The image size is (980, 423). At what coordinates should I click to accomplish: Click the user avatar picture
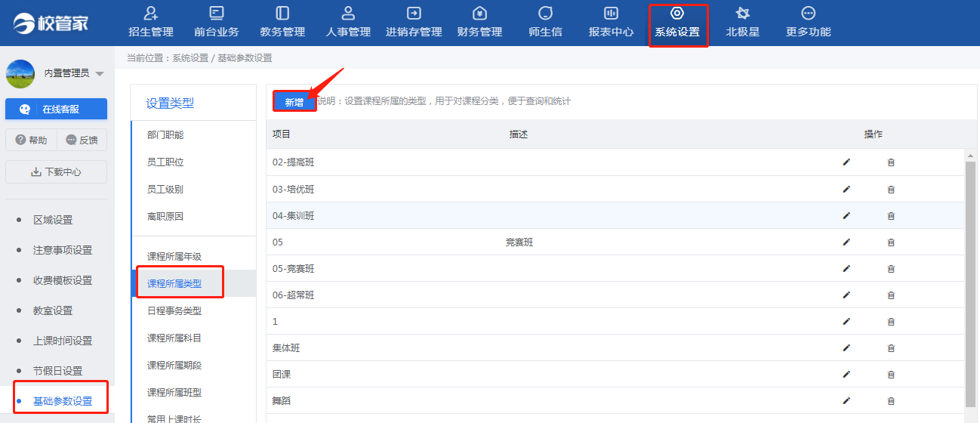(20, 73)
